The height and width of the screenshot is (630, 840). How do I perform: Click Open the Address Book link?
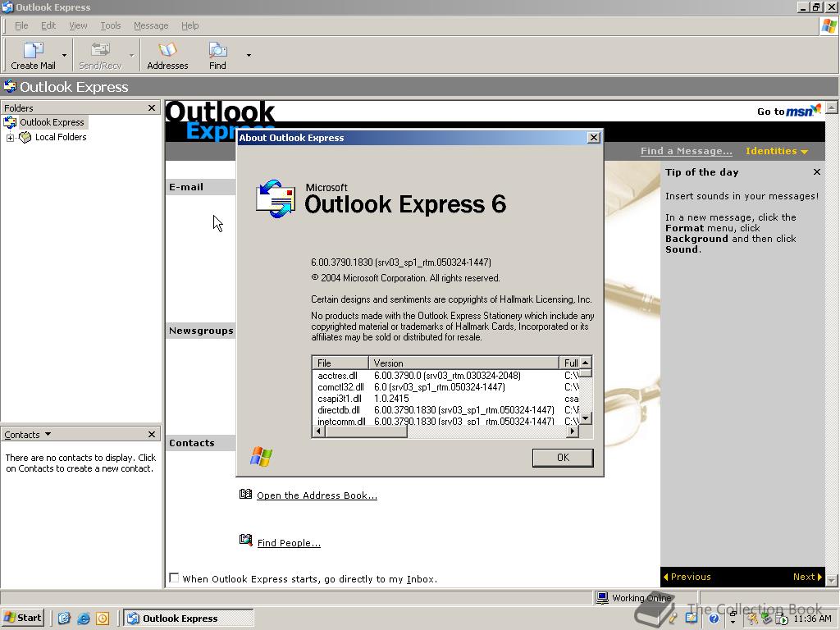coord(317,495)
